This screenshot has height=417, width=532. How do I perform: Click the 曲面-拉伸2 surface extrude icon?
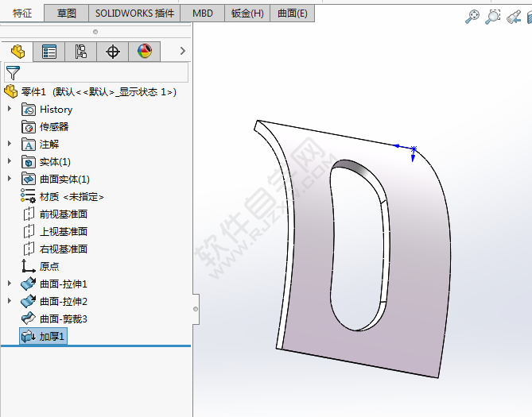[x=28, y=301]
